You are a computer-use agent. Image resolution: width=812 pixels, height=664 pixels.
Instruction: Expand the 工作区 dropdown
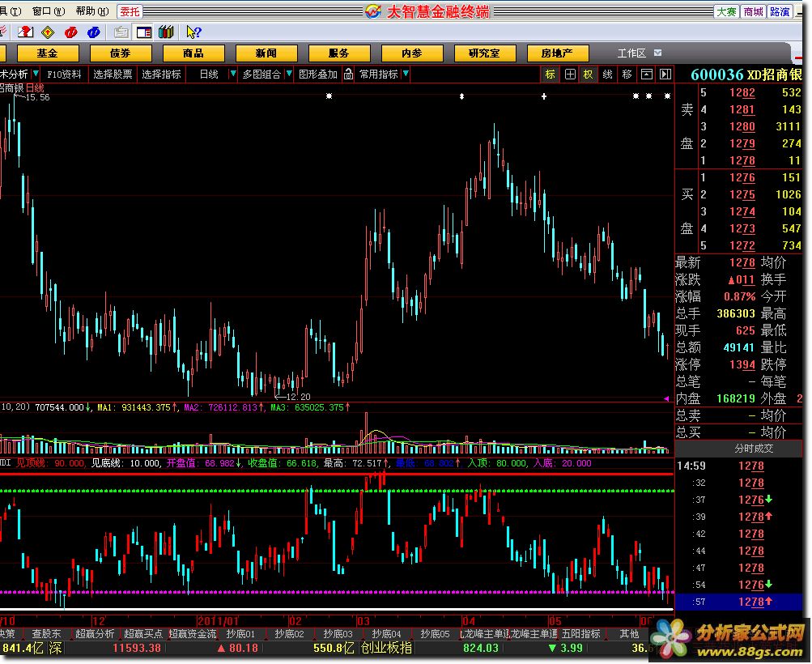pyautogui.click(x=657, y=53)
